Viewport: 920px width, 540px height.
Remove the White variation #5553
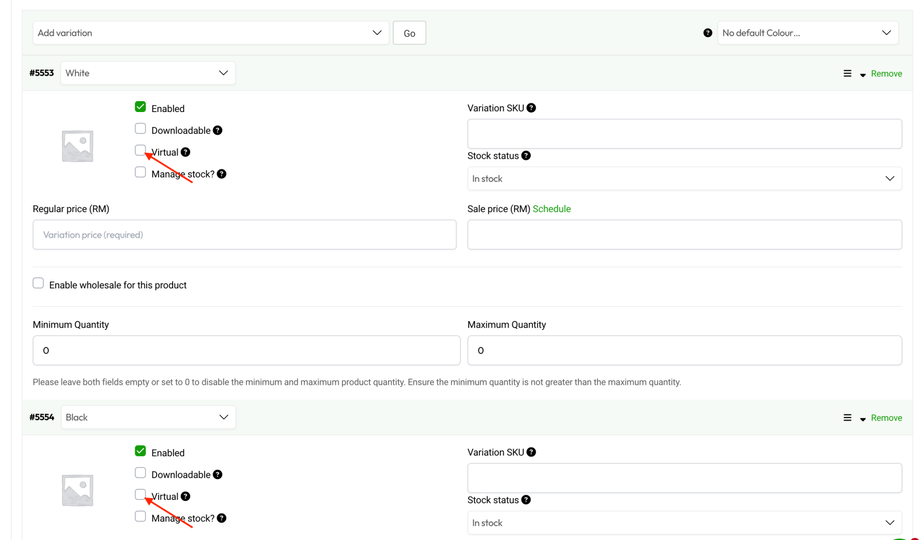[x=886, y=74]
